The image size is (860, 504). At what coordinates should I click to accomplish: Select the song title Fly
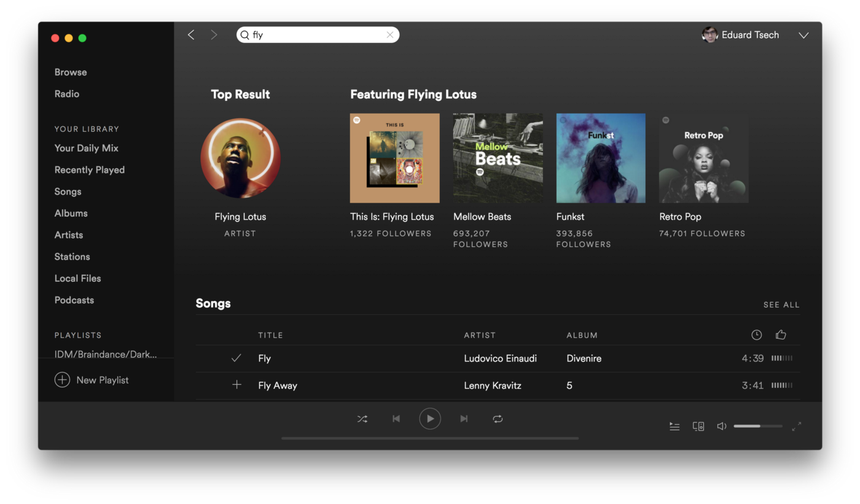tap(264, 359)
